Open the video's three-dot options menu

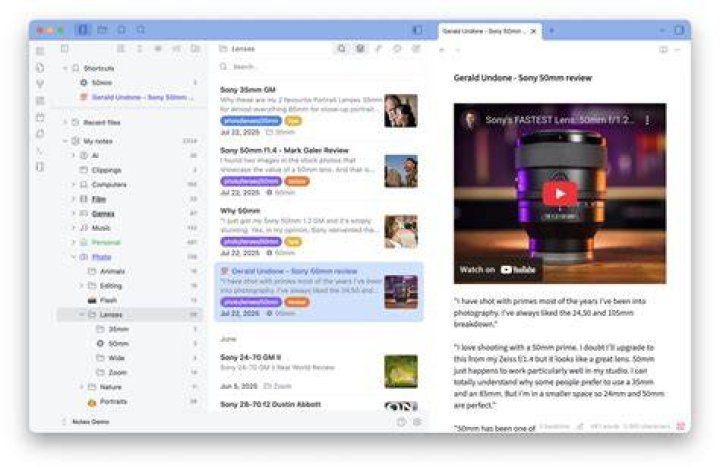click(x=647, y=120)
